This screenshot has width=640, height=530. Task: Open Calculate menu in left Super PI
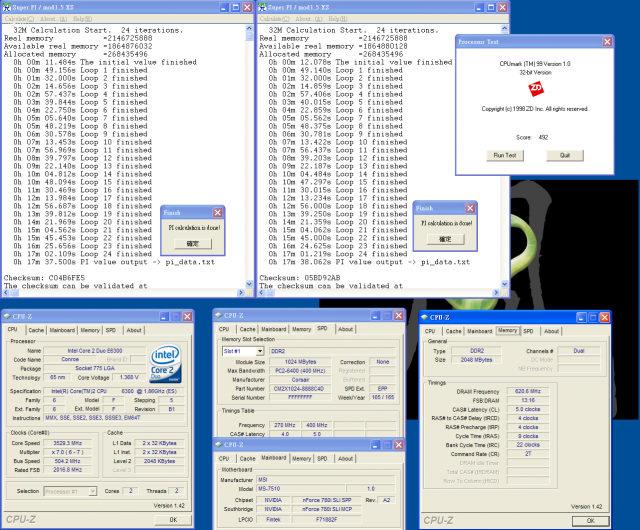(19, 19)
